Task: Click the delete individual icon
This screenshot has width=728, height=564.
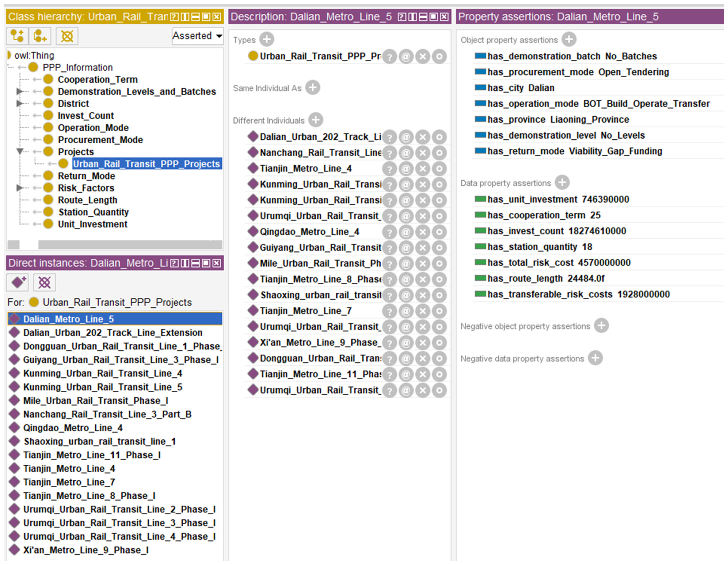Action: point(44,282)
